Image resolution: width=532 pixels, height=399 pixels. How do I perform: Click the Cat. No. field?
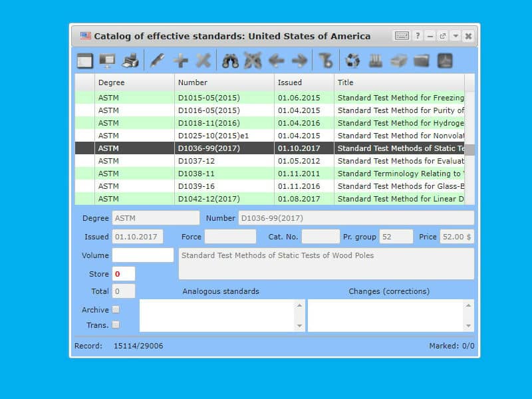pos(321,237)
